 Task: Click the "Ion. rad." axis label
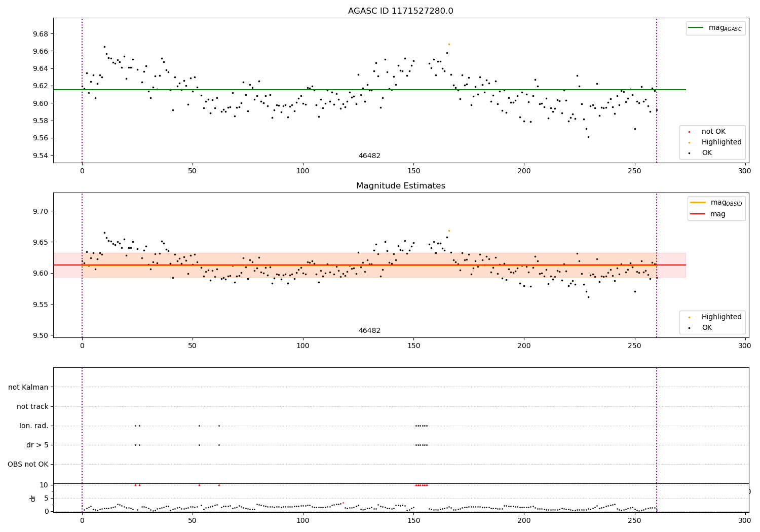pos(34,426)
